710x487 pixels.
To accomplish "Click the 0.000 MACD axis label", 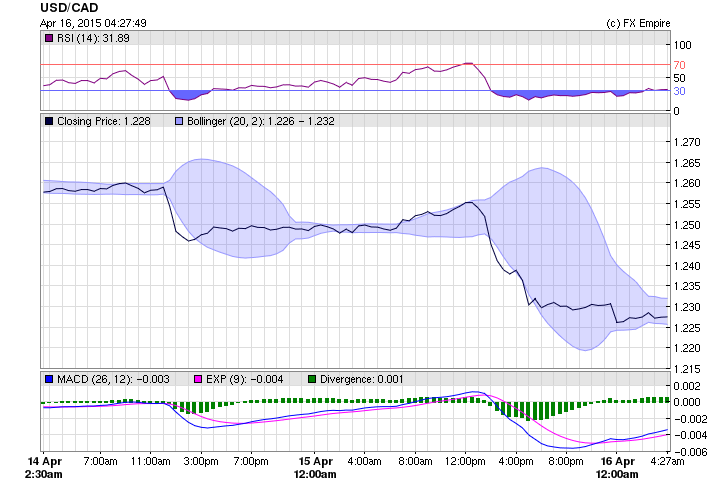I will 687,402.
